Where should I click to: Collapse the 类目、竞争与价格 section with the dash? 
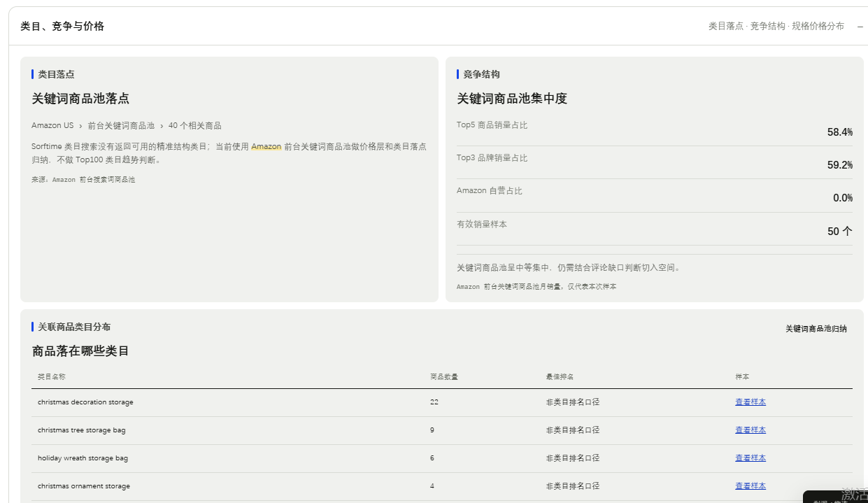tap(860, 26)
